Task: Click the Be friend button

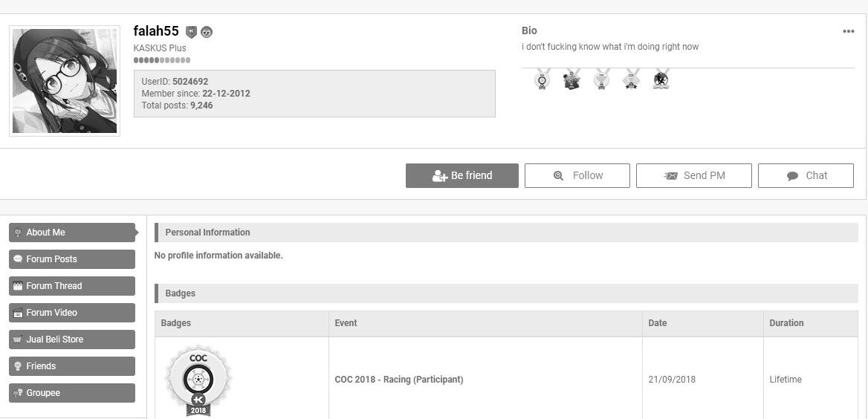Action: (x=461, y=175)
